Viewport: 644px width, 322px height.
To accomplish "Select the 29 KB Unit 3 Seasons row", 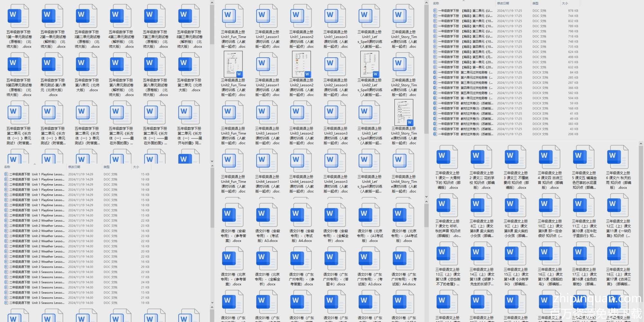I will 48,267.
